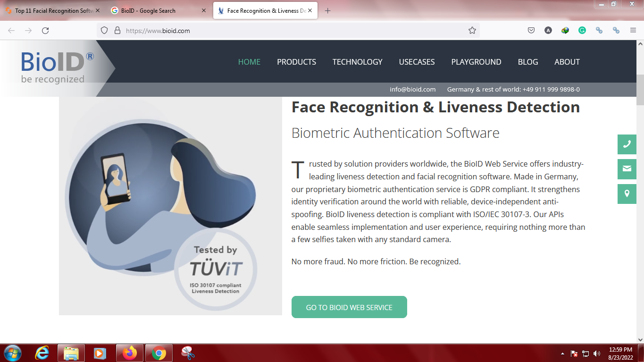Open the Snipping Tool taskbar icon
This screenshot has width=644, height=362.
pos(188,353)
